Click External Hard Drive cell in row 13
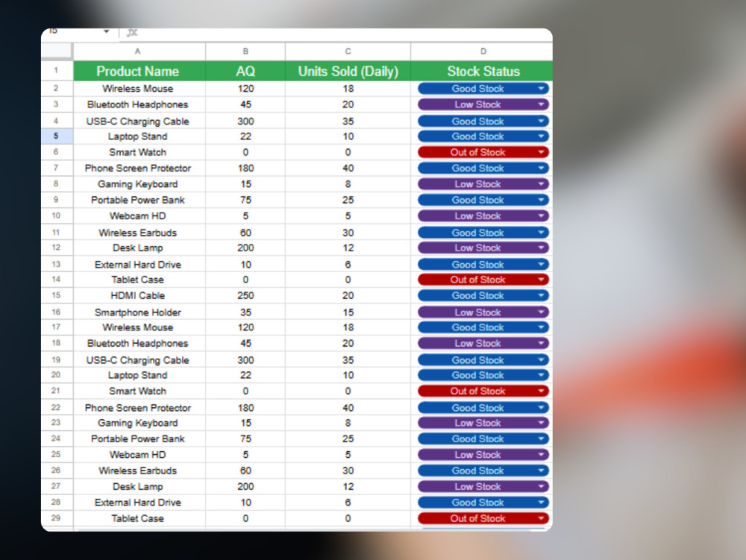 click(139, 264)
